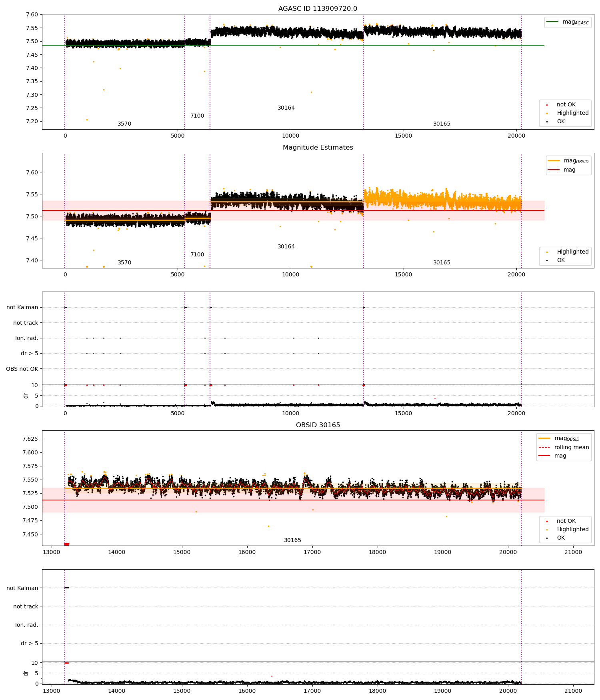Click the "30165" label inside OBSID 30165 plot
This screenshot has height=700, width=600.
pos(293,540)
